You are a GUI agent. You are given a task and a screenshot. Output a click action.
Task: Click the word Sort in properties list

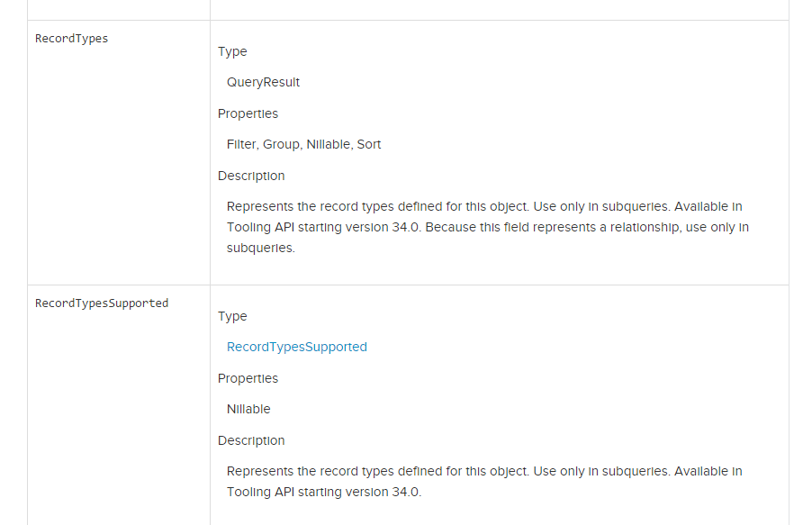[369, 144]
